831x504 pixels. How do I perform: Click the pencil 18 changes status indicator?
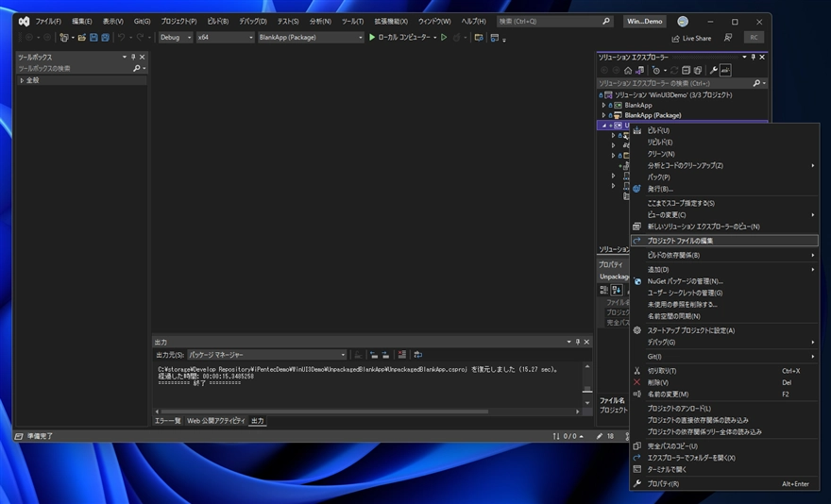click(x=604, y=436)
